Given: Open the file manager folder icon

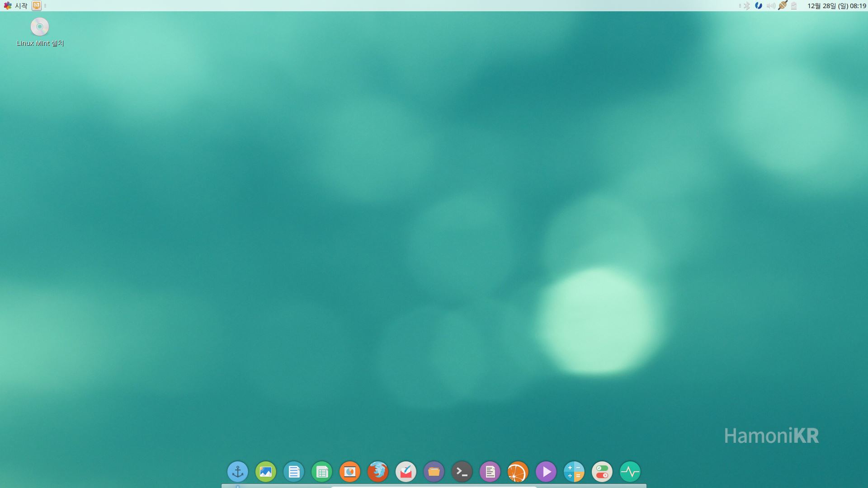Looking at the screenshot, I should (x=434, y=472).
